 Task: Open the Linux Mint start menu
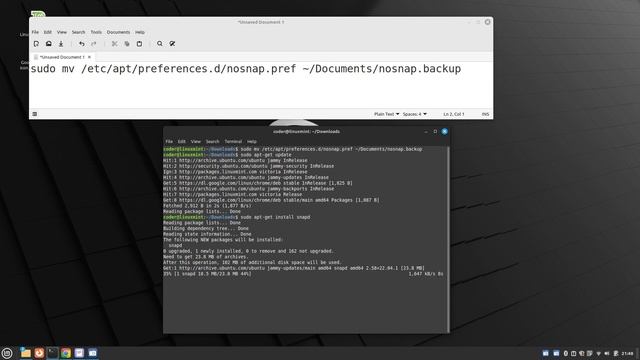tap(7, 353)
